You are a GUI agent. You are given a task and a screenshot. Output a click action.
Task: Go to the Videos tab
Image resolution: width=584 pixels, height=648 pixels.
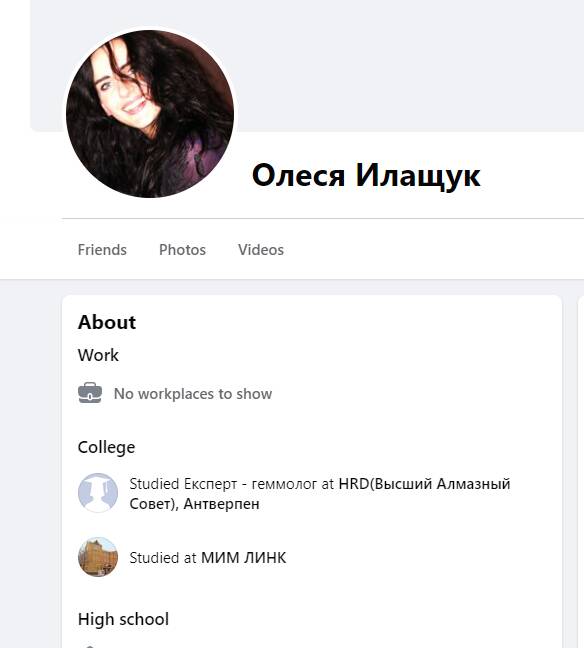(261, 250)
